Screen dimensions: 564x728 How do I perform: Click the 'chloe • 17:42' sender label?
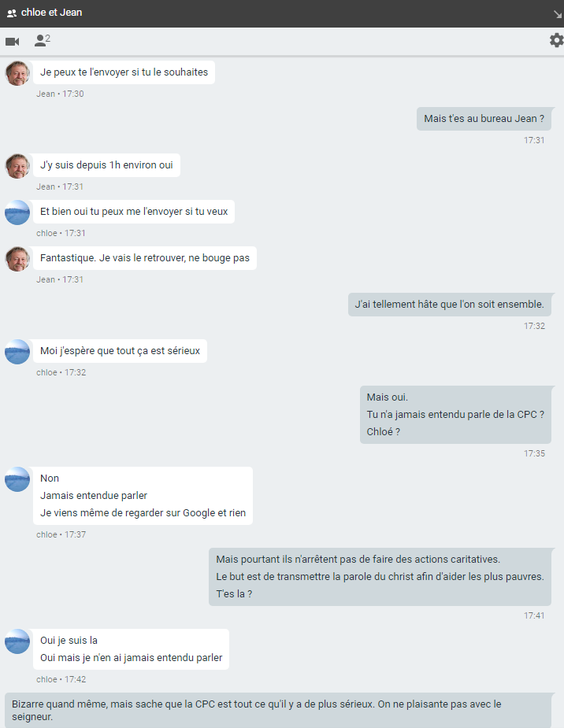[61, 679]
